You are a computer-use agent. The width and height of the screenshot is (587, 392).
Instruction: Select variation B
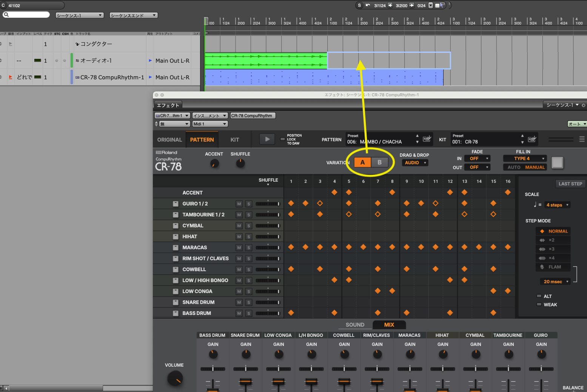[x=379, y=162]
